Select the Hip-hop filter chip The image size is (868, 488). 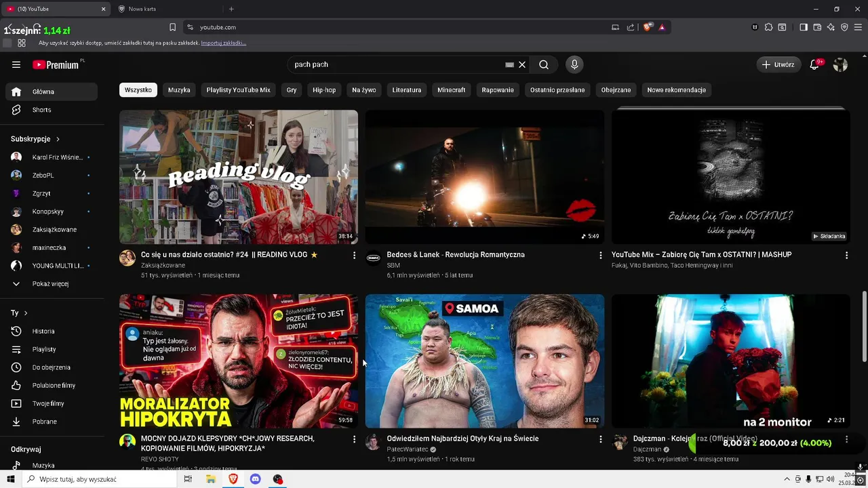pos(324,89)
